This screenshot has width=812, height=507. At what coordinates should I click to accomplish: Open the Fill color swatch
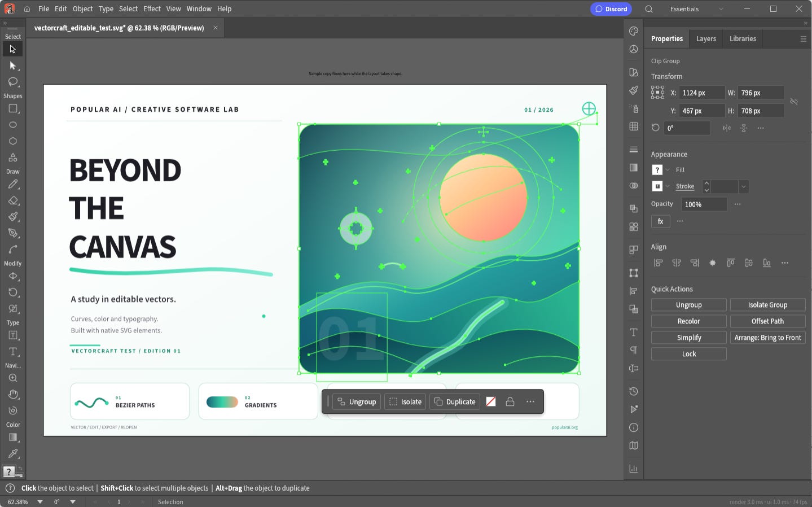coord(657,170)
